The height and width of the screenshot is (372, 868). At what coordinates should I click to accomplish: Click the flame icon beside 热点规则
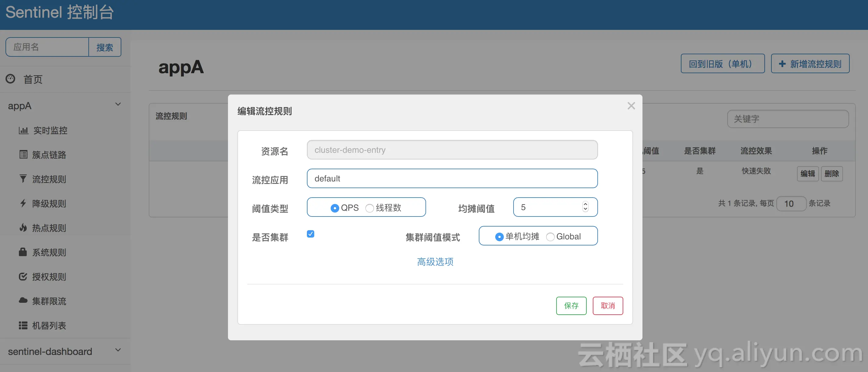tap(23, 228)
